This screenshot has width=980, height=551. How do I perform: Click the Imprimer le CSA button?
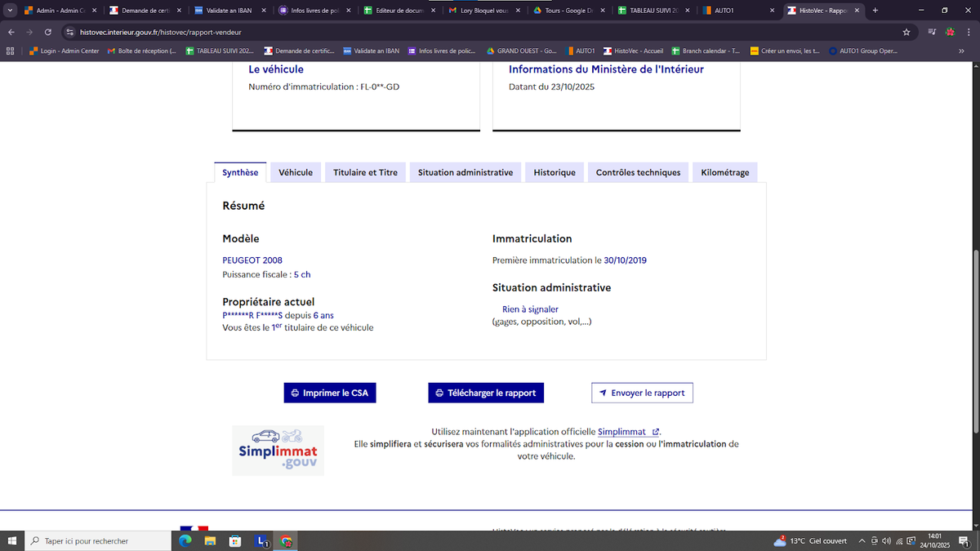[x=330, y=393]
